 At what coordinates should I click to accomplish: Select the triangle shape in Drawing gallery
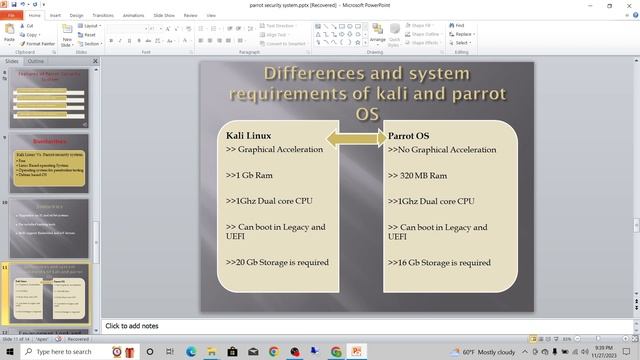point(318,35)
